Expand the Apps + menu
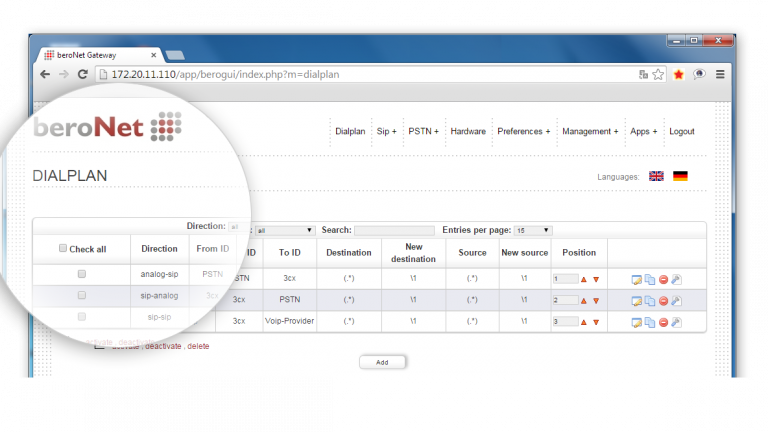Screen dimensions: 768x432 644,131
